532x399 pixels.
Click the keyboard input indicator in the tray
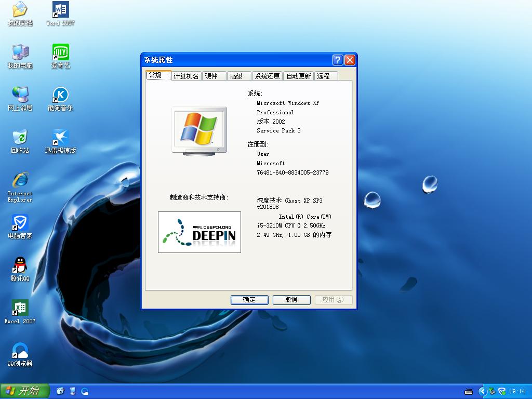[x=469, y=391]
